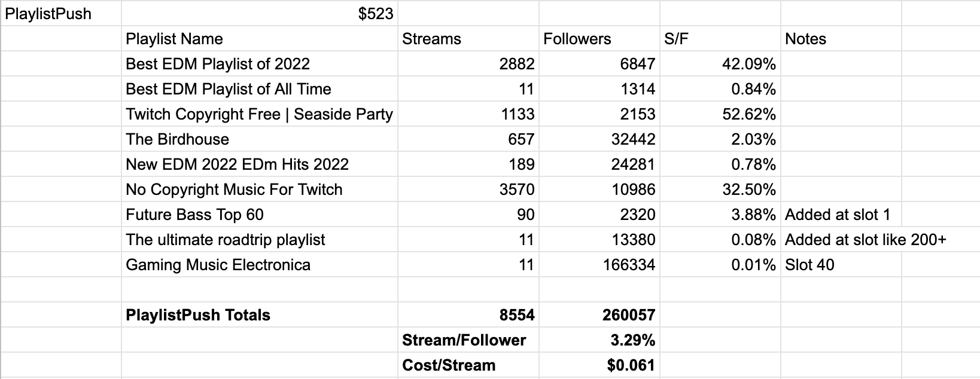Select the PlaylistPush cell

tap(61, 13)
